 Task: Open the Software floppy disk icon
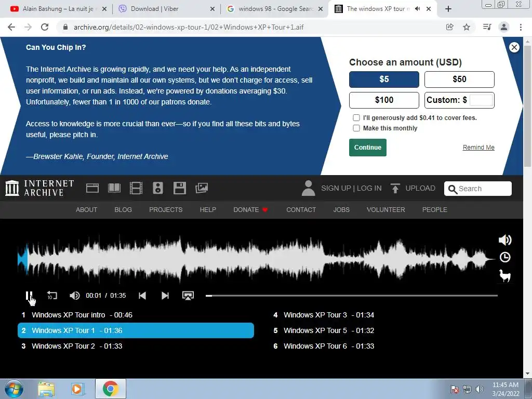(180, 188)
